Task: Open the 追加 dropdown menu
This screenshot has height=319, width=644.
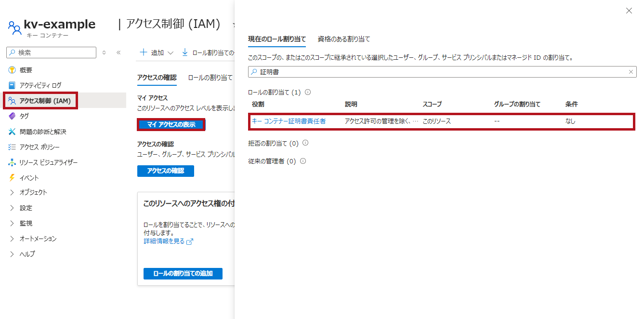Action: point(157,53)
